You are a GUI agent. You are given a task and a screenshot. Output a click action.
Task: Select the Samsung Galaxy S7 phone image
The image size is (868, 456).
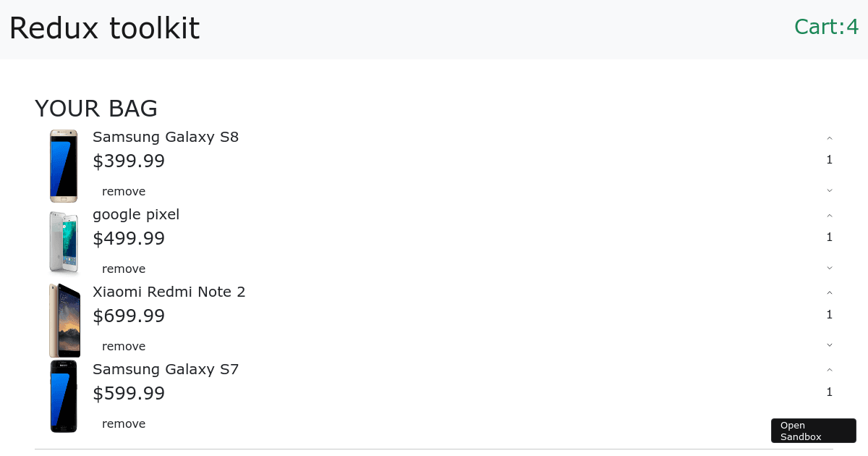pos(64,397)
